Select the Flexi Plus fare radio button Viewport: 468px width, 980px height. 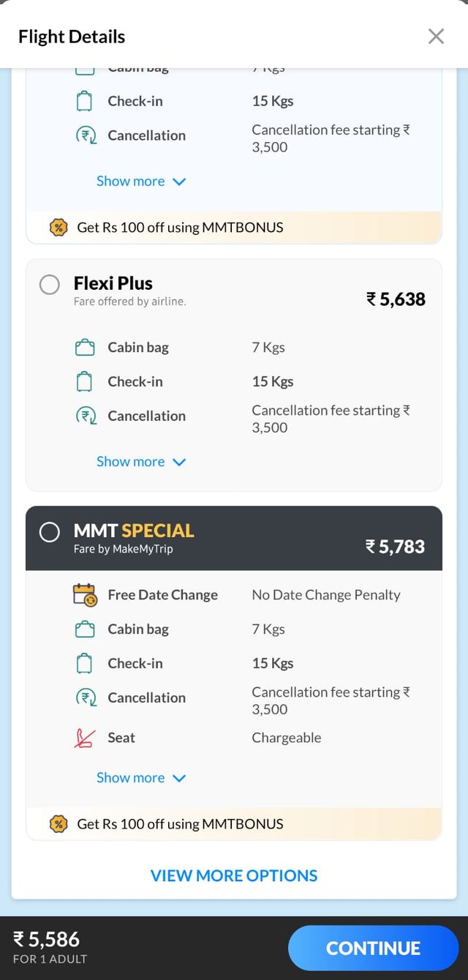(x=50, y=285)
